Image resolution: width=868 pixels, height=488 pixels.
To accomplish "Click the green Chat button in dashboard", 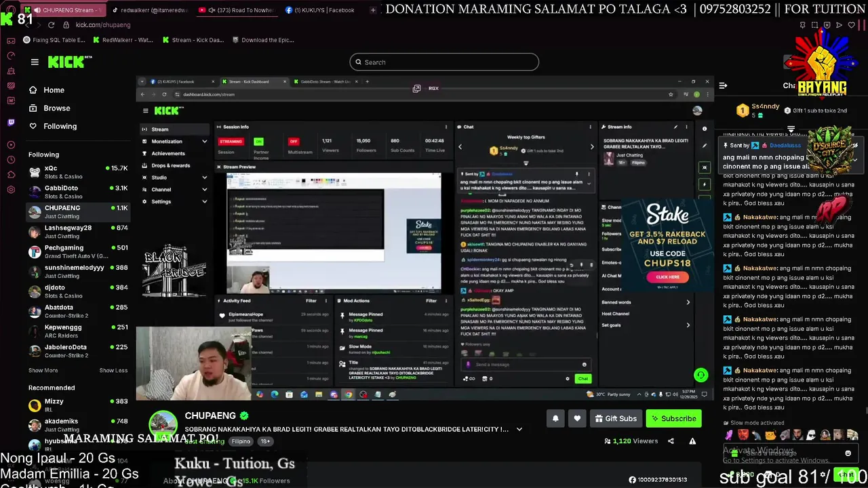I will pyautogui.click(x=583, y=379).
